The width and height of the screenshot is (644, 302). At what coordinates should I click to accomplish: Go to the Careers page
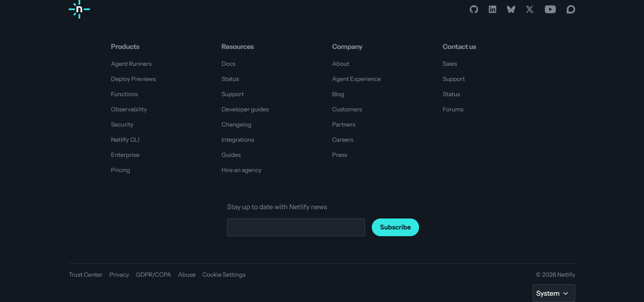(x=343, y=140)
